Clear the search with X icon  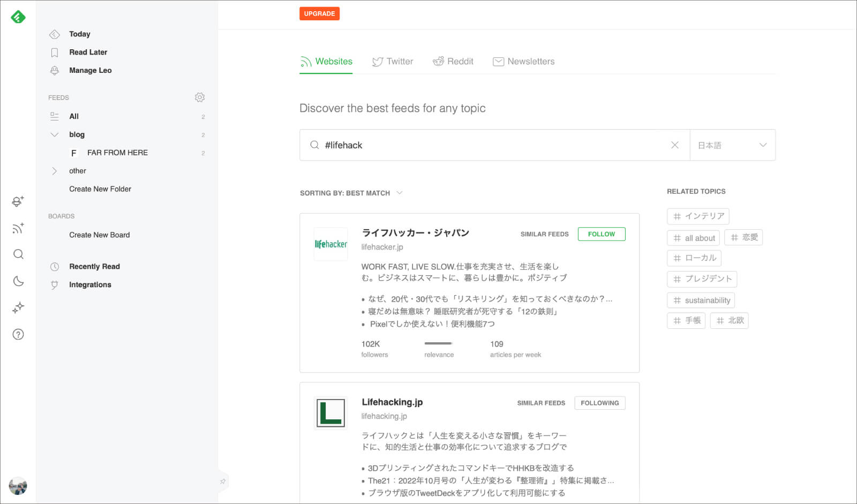(675, 145)
